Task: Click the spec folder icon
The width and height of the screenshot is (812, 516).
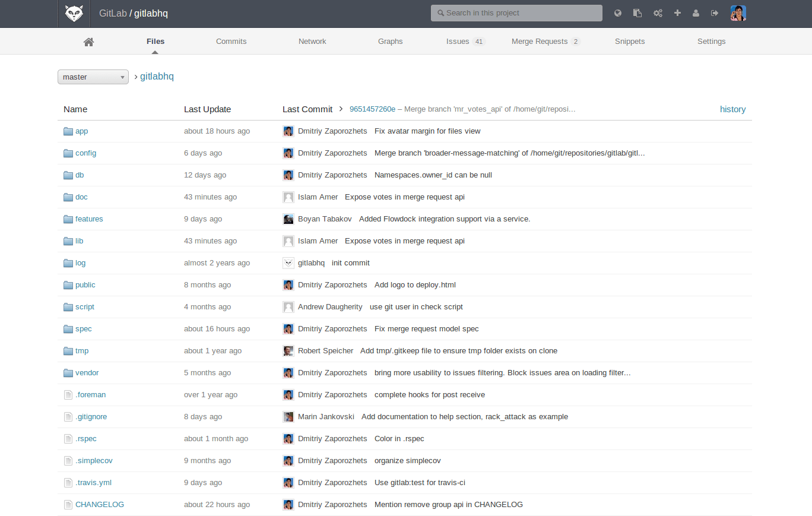Action: point(68,329)
